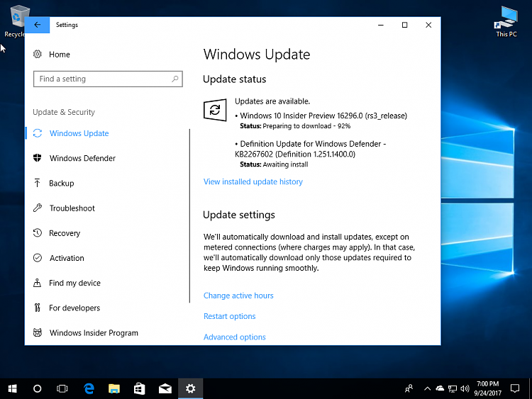Select Windows Update in sidebar
The width and height of the screenshot is (532, 399).
[79, 133]
